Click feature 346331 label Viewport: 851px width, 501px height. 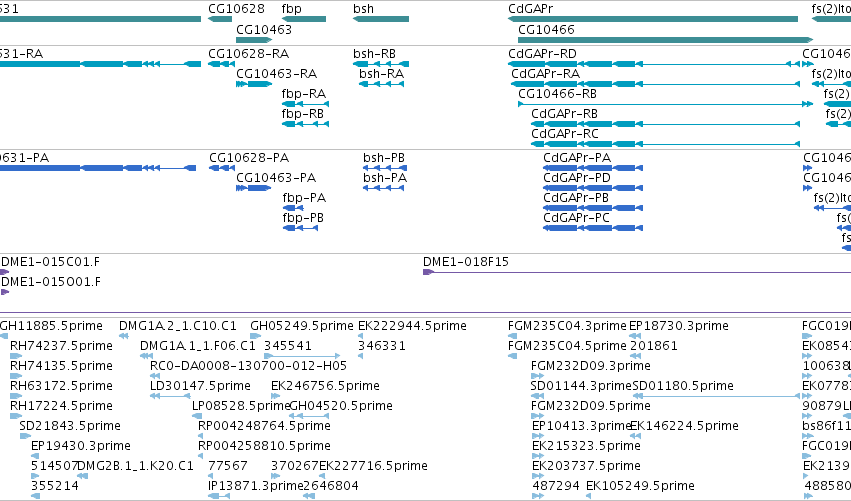tap(382, 346)
